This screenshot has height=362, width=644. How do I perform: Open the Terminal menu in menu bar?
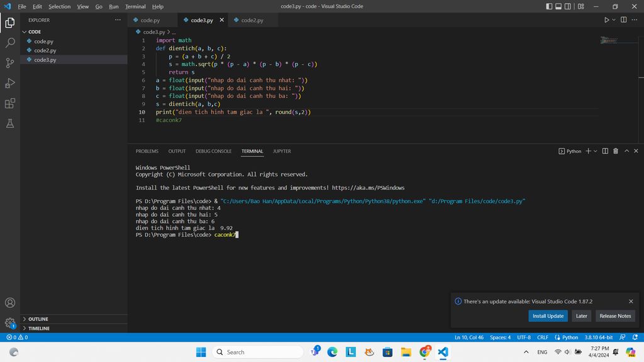coord(135,6)
